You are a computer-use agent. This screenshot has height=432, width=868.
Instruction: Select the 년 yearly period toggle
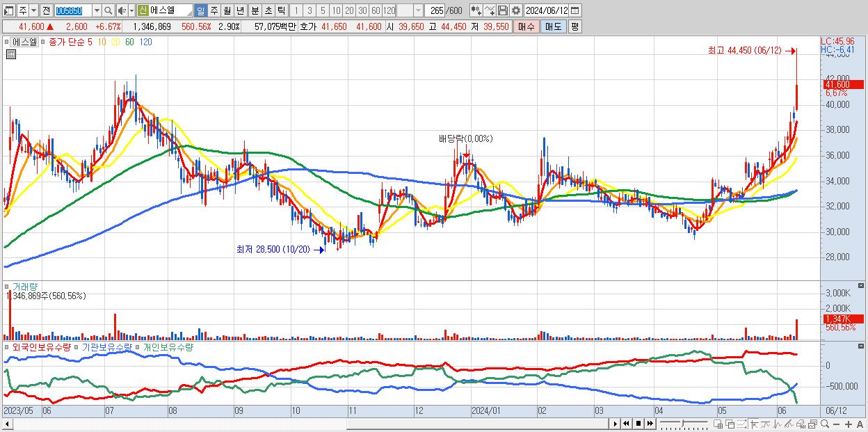tap(240, 10)
